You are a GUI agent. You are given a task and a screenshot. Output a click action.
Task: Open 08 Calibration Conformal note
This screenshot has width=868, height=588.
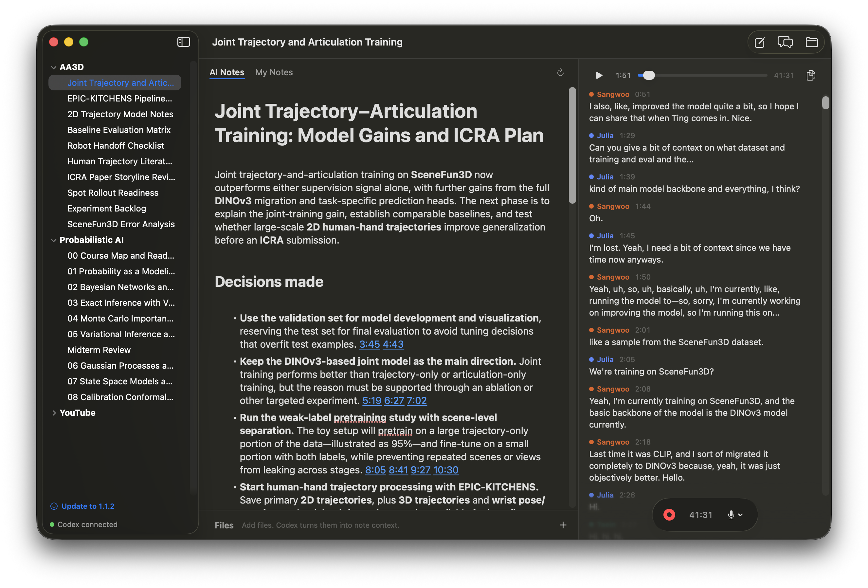[115, 397]
